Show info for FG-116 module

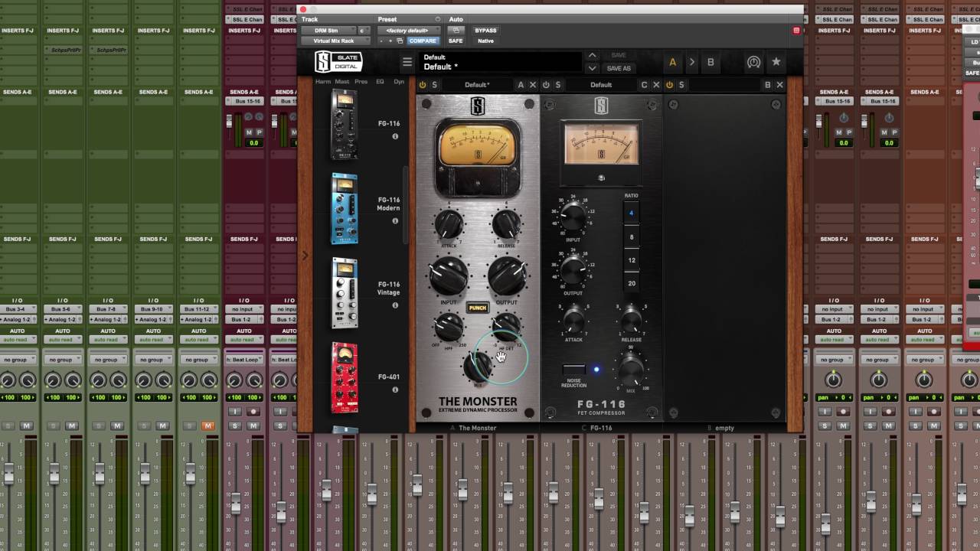tap(395, 136)
